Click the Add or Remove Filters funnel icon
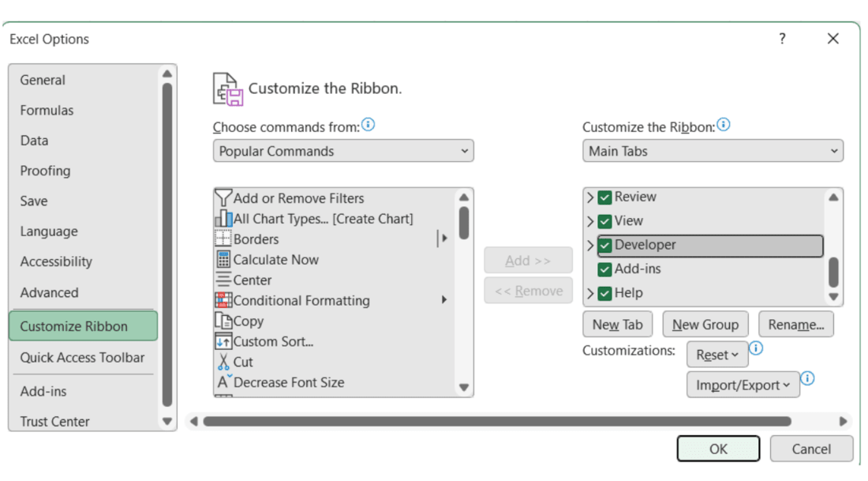 tap(223, 198)
